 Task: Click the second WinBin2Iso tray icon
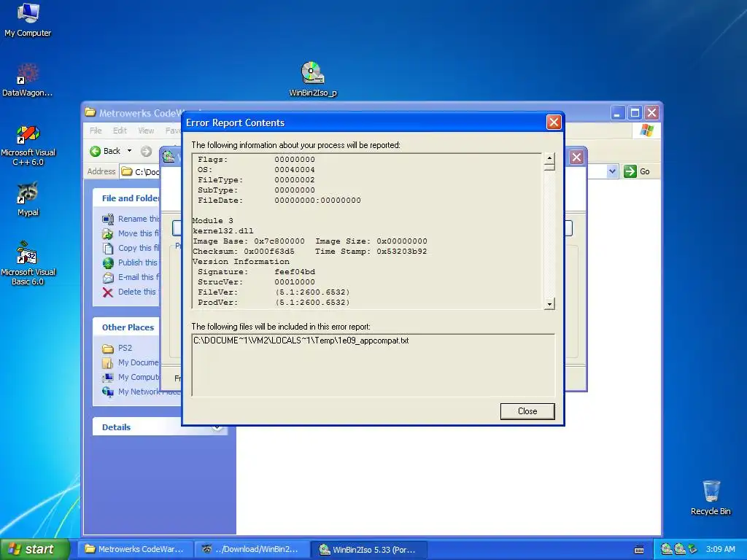point(679,549)
